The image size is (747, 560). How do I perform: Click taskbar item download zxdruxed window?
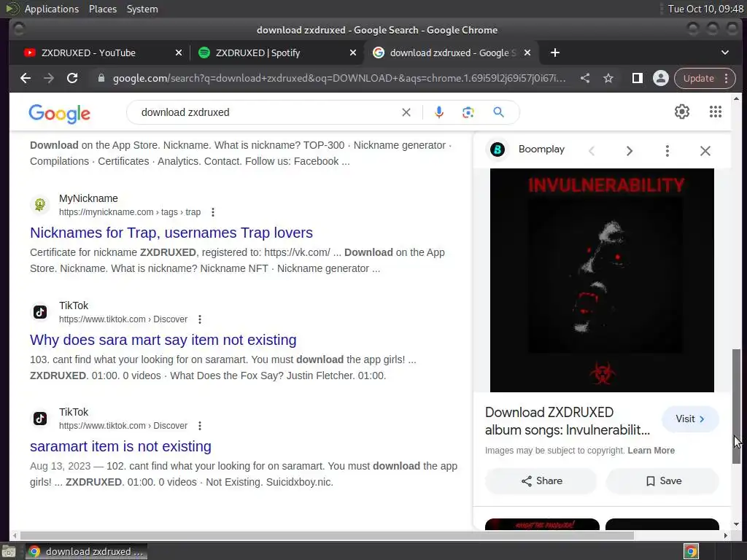click(x=87, y=551)
